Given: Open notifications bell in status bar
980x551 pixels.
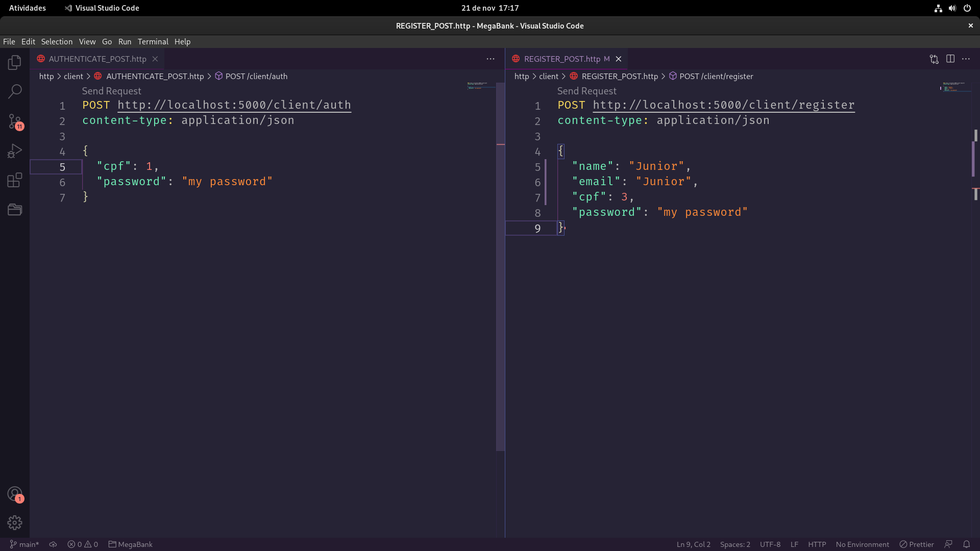Looking at the screenshot, I should coord(966,544).
